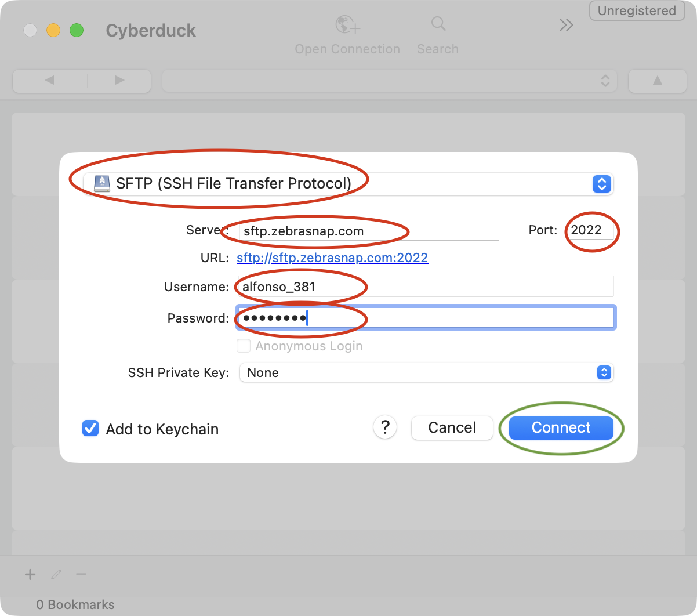
Task: Show more toolbar items via double chevron
Action: click(566, 25)
